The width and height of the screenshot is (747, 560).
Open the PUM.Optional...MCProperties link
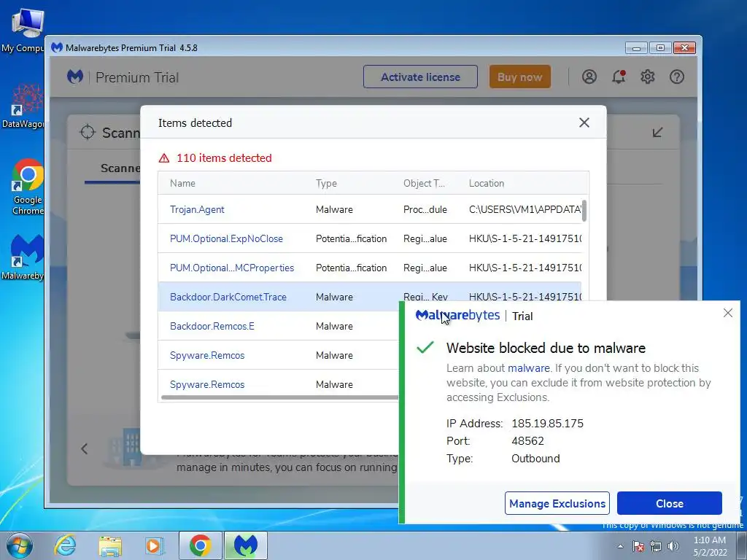(232, 268)
